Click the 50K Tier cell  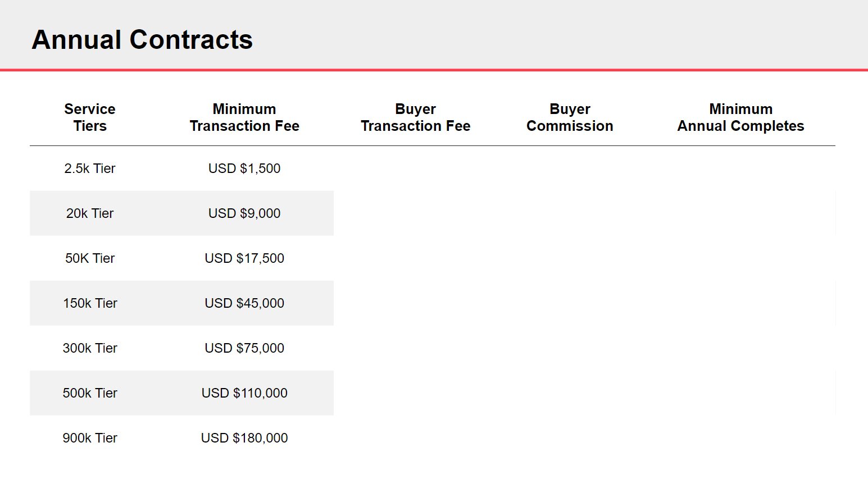pyautogui.click(x=90, y=258)
